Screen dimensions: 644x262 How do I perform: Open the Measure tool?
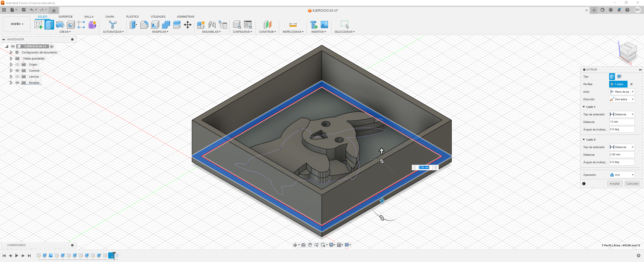coord(293,25)
